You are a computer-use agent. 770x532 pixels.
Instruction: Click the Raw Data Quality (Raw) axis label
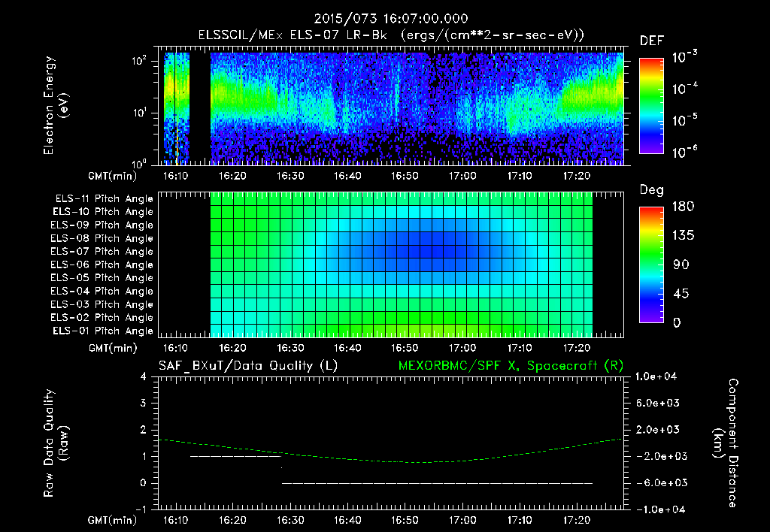tap(56, 443)
